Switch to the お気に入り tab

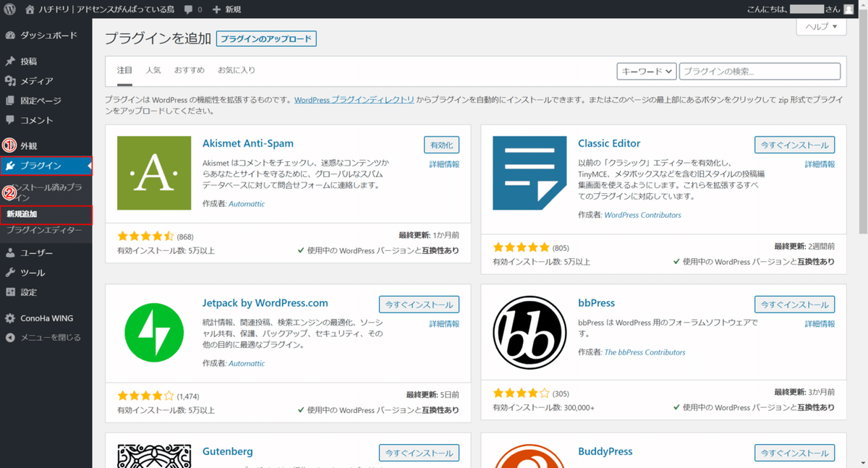pyautogui.click(x=237, y=70)
